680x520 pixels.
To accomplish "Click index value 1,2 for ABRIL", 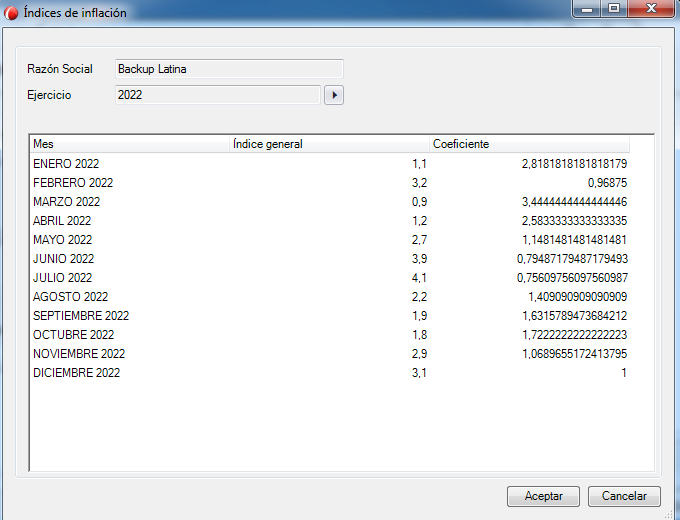I will pos(419,221).
